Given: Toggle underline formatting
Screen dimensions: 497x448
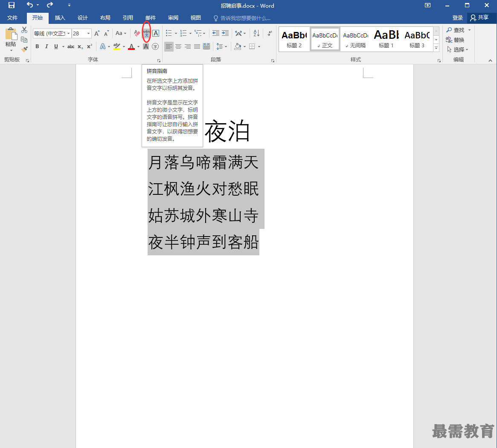Looking at the screenshot, I should pyautogui.click(x=56, y=46).
